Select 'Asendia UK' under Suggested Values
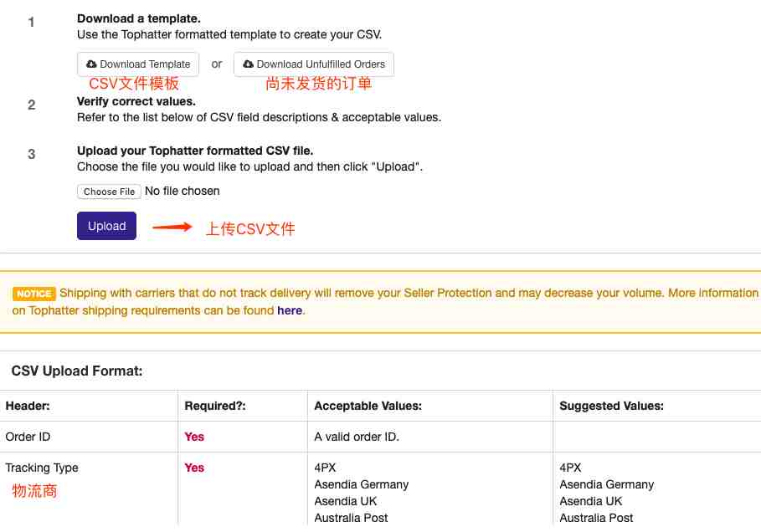 click(591, 501)
